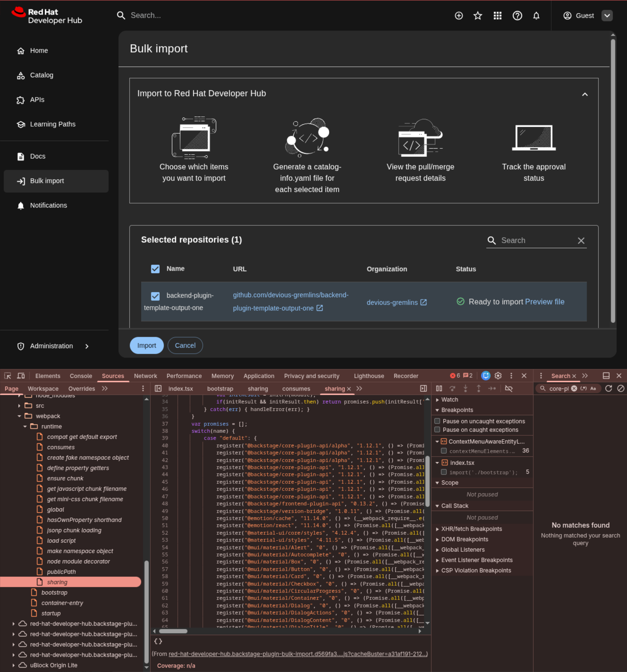Image resolution: width=627 pixels, height=672 pixels.
Task: Click the inspect element selector icon
Action: pyautogui.click(x=8, y=376)
